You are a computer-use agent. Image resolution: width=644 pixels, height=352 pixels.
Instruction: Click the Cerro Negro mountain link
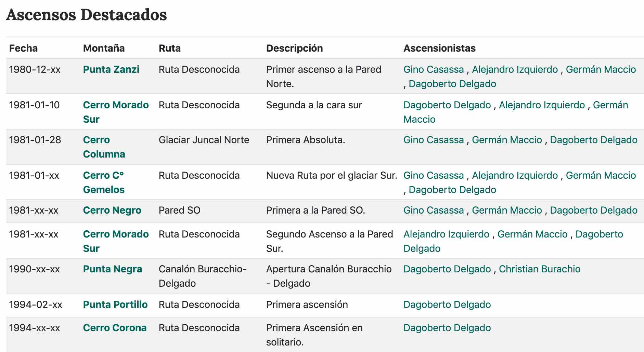[x=112, y=210]
